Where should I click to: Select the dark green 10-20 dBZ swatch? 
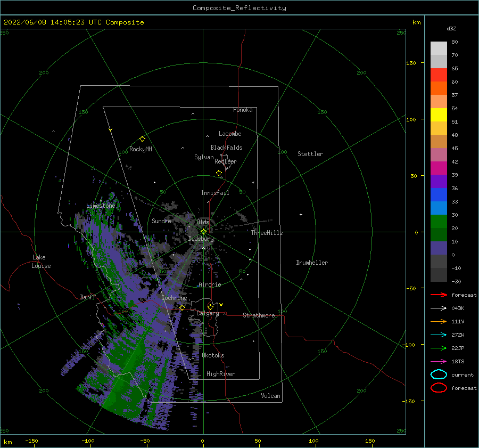click(x=439, y=234)
